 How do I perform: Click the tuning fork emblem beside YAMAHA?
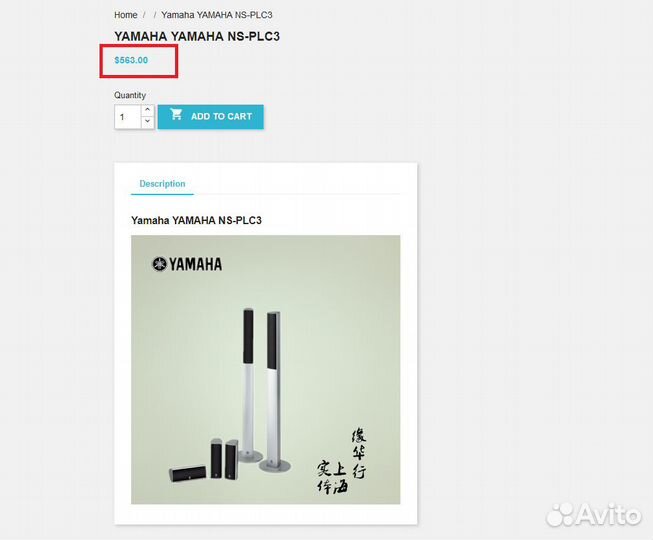click(x=159, y=264)
